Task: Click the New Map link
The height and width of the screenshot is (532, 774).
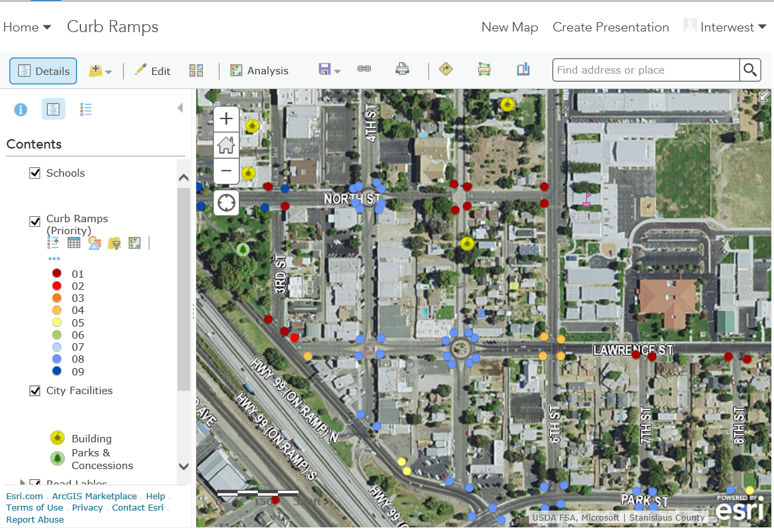Action: pyautogui.click(x=510, y=27)
